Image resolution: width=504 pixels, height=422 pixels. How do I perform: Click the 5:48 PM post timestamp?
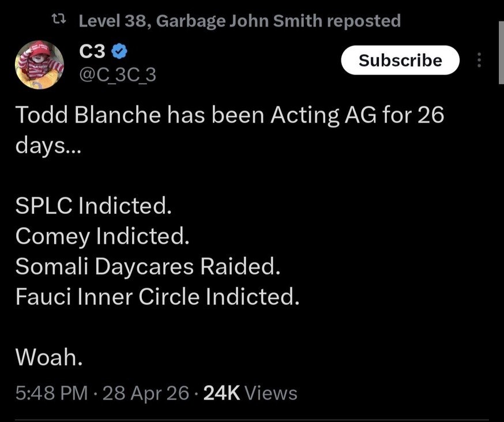click(x=51, y=393)
